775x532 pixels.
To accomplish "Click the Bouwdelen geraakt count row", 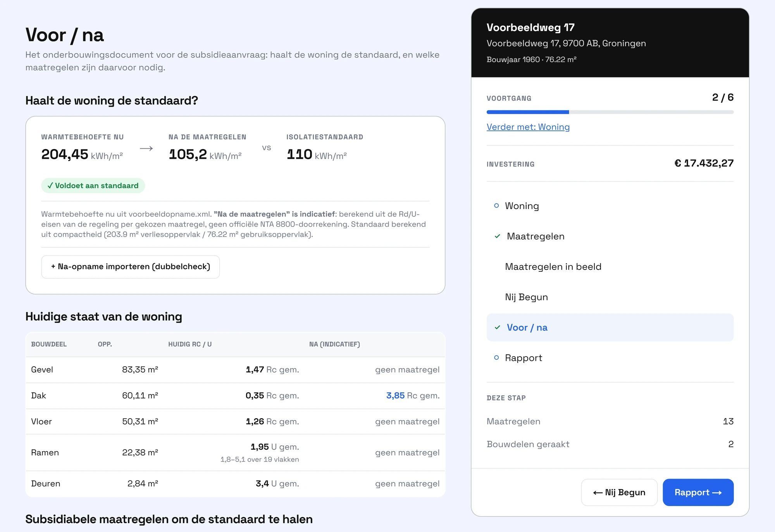I will [610, 444].
